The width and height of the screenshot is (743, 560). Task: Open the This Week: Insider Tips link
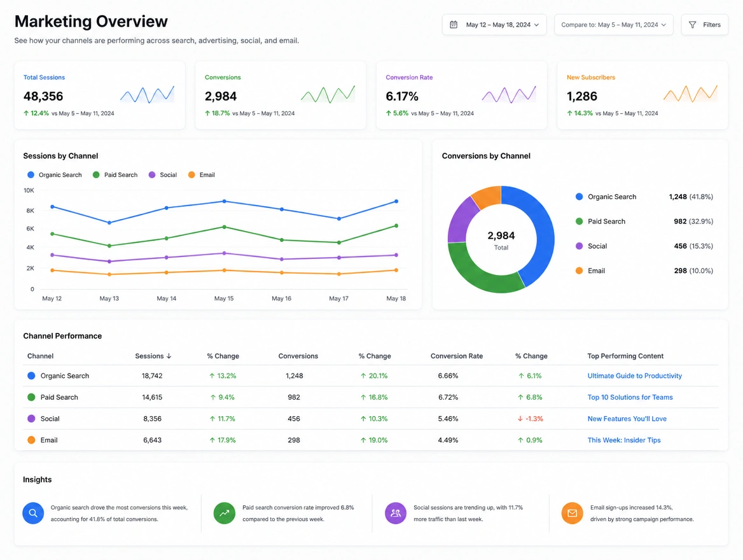[x=623, y=440]
